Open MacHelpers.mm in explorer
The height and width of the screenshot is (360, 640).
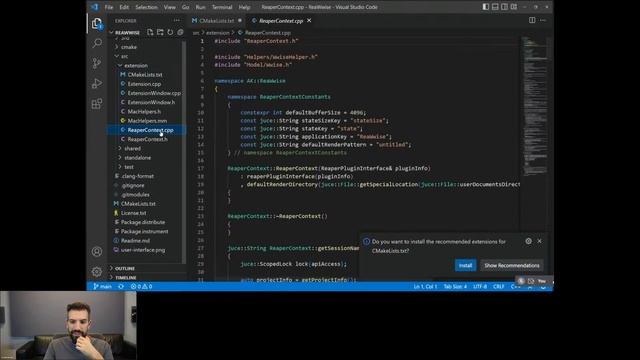click(x=147, y=121)
